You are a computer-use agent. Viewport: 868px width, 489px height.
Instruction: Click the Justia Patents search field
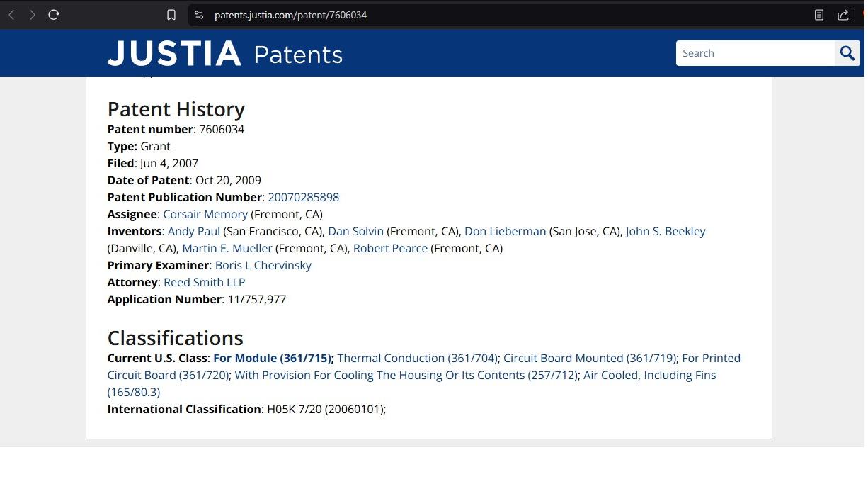pos(755,53)
